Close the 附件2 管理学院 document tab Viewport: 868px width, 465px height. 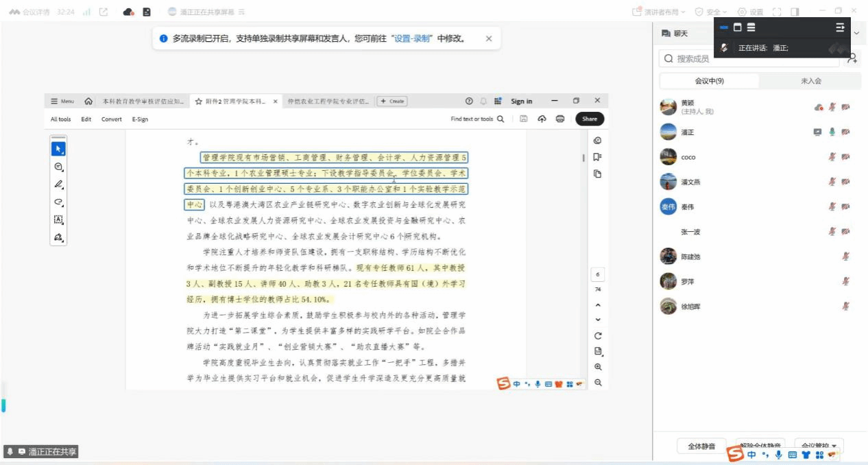pos(276,102)
